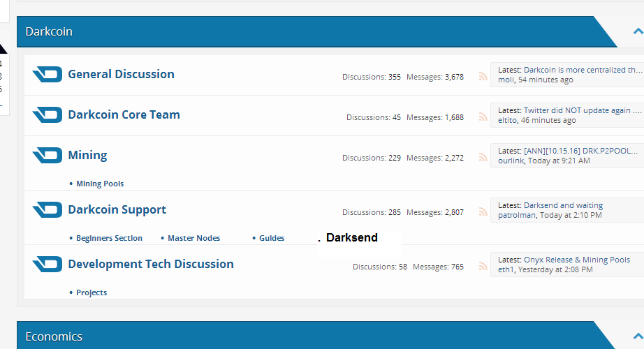
Task: Open RSS feed for Development Tech Discussion
Action: coord(483,267)
